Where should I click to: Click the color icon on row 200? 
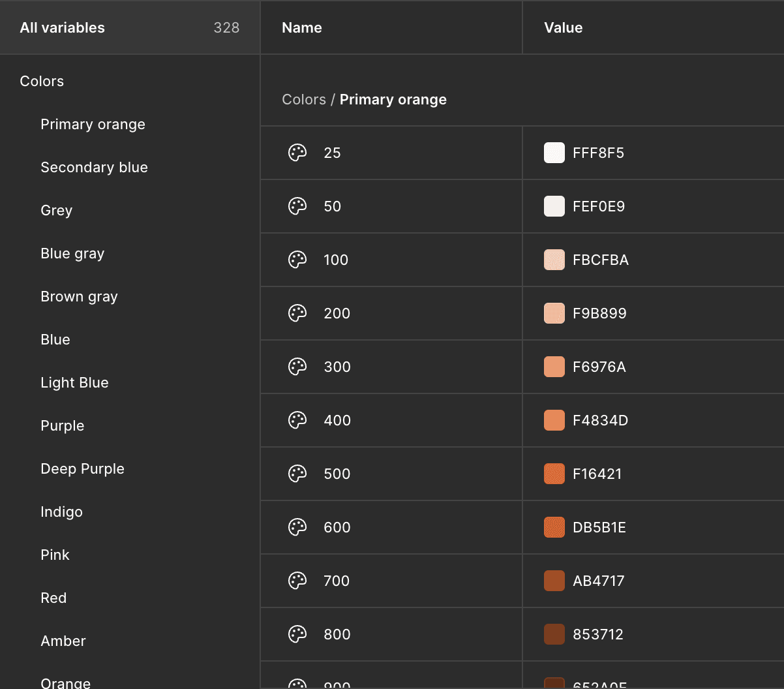[x=297, y=313]
